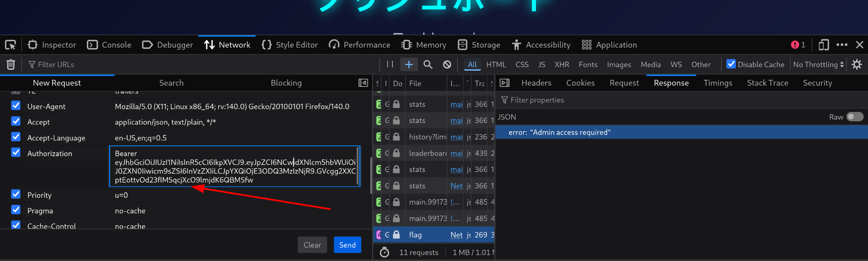Screen dimensions: 868x261
Task: Pause network recording
Action: point(390,64)
